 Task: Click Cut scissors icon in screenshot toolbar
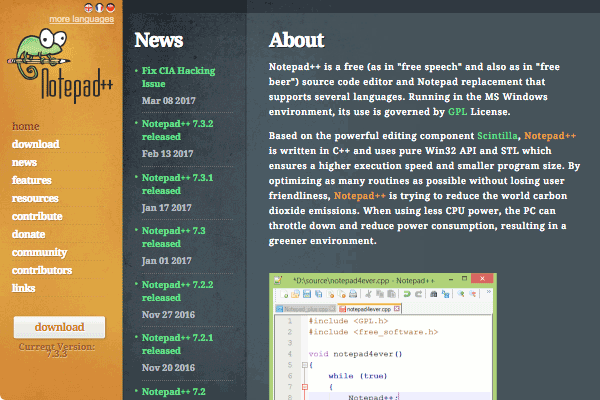point(368,294)
